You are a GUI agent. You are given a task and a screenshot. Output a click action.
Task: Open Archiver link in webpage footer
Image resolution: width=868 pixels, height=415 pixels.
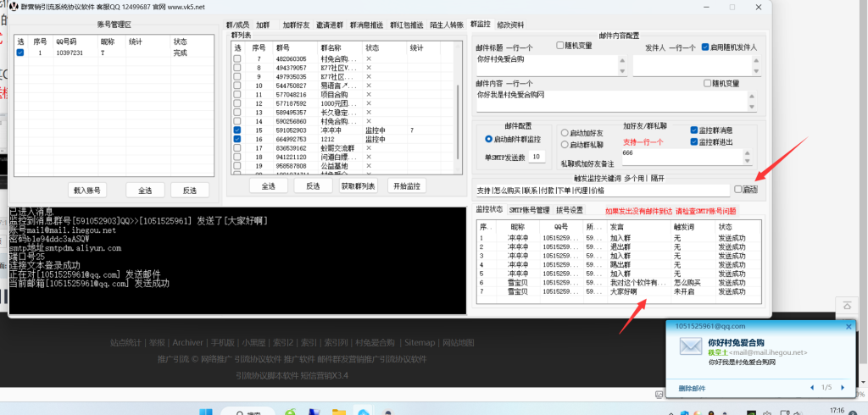tap(187, 342)
